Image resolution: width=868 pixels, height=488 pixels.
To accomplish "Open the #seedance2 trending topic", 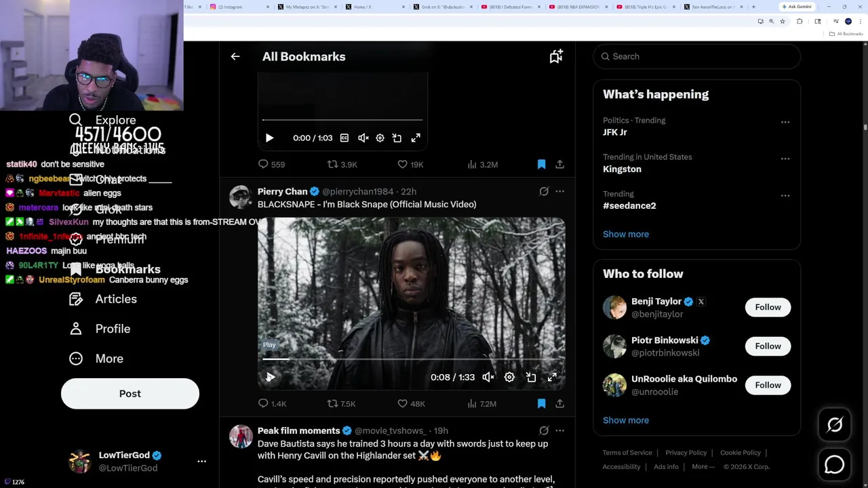I will tap(629, 205).
